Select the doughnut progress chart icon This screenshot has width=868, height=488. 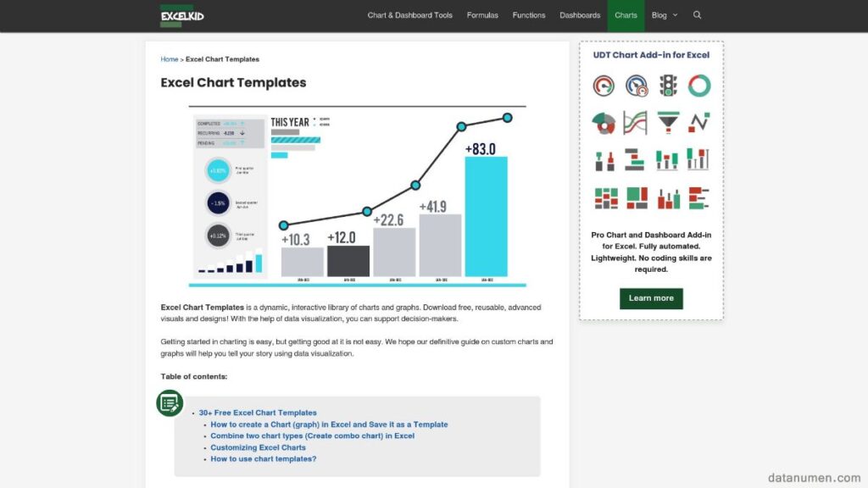pyautogui.click(x=698, y=86)
